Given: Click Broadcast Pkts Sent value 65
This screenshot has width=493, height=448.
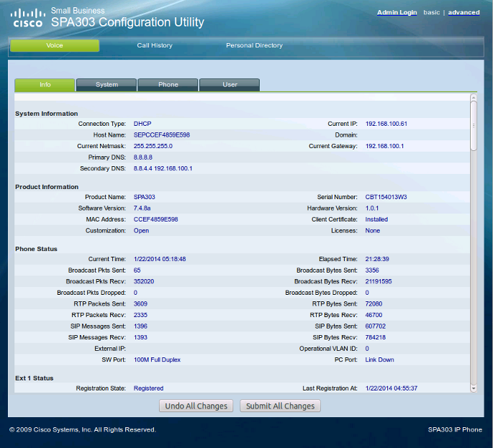Looking at the screenshot, I should pyautogui.click(x=137, y=270).
